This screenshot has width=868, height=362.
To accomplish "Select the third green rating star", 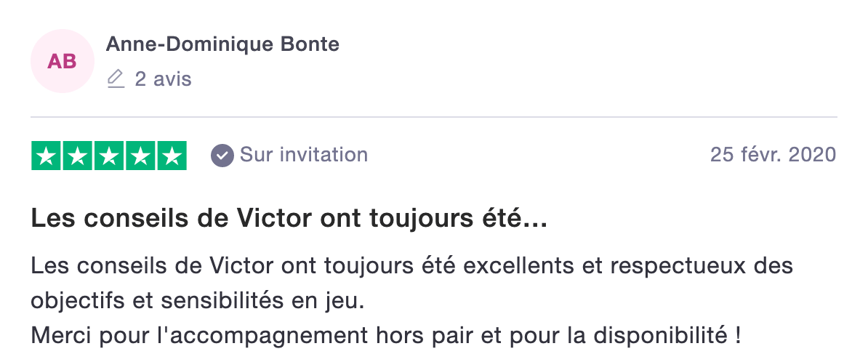I will [109, 156].
